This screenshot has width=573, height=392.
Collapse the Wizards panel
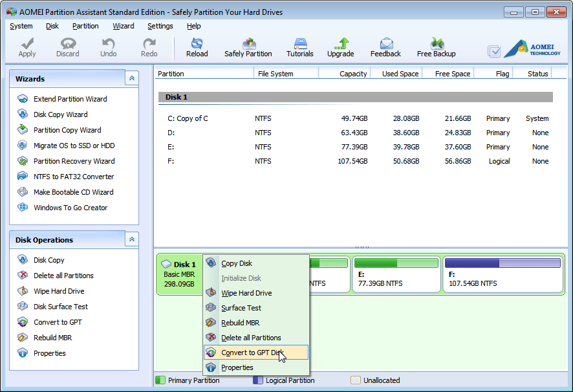(132, 78)
